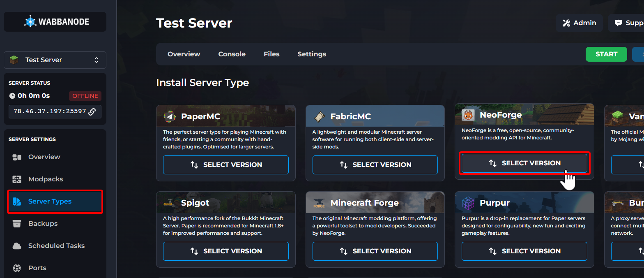The width and height of the screenshot is (644, 278).
Task: Click the uptime clock icon
Action: coord(12,96)
